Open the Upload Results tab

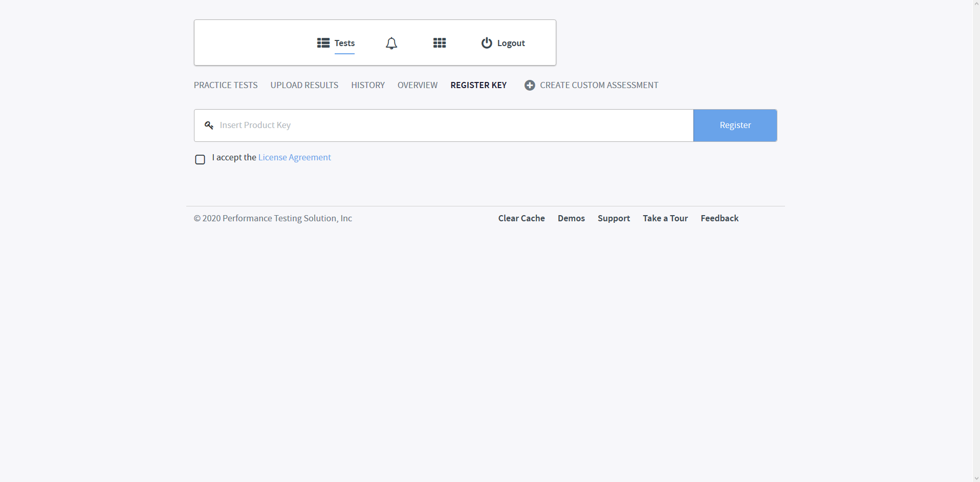pos(304,85)
